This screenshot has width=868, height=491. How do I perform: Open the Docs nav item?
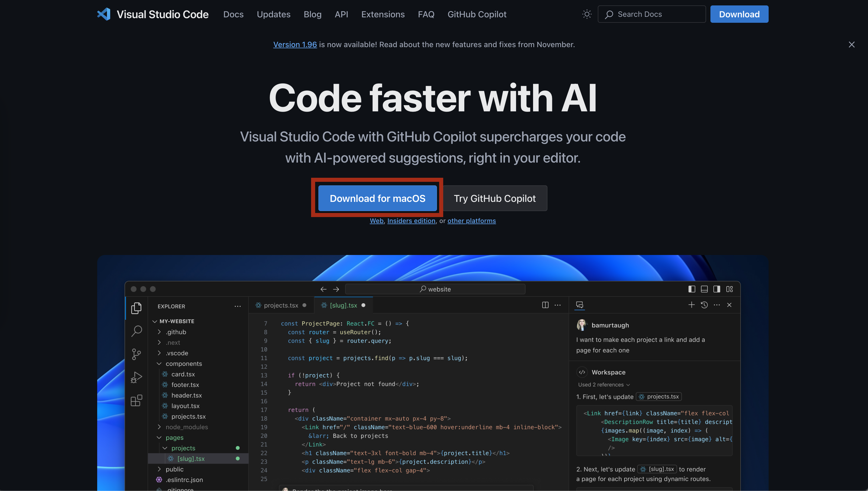(x=233, y=14)
